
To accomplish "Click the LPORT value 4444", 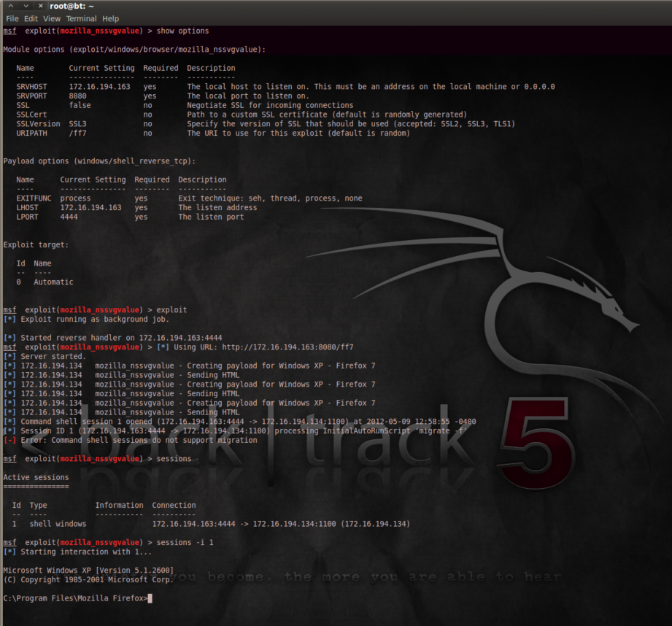I will [x=69, y=217].
